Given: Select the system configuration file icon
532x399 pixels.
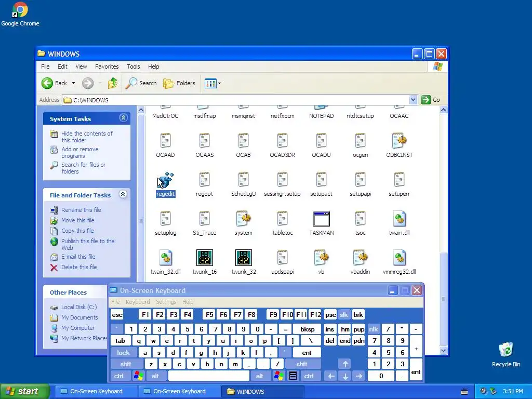Looking at the screenshot, I should [244, 219].
